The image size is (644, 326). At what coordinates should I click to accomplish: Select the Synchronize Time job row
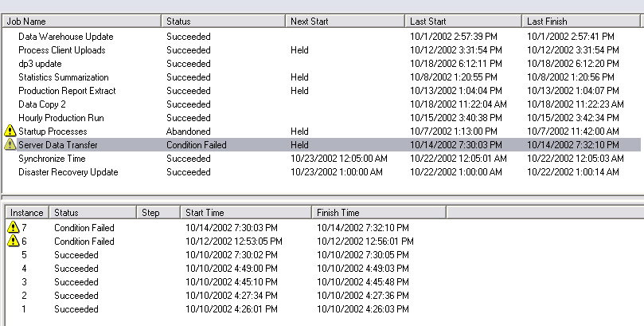tap(321, 159)
